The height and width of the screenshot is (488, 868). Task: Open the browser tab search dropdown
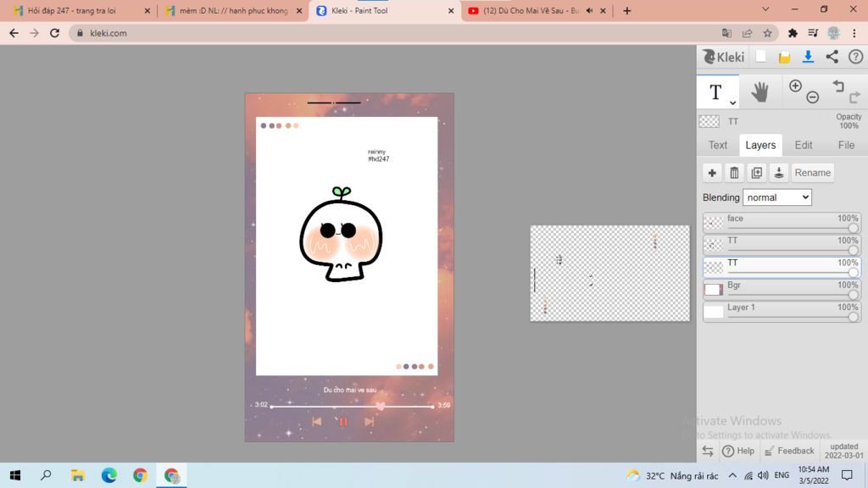[x=765, y=9]
